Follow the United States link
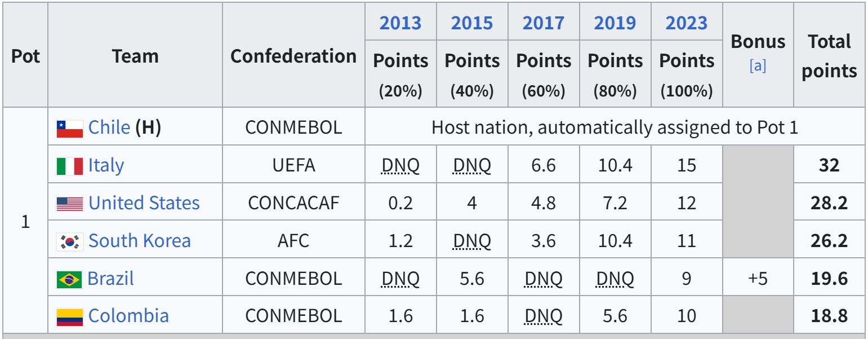Viewport: 868px width, 339px height. pos(144,203)
